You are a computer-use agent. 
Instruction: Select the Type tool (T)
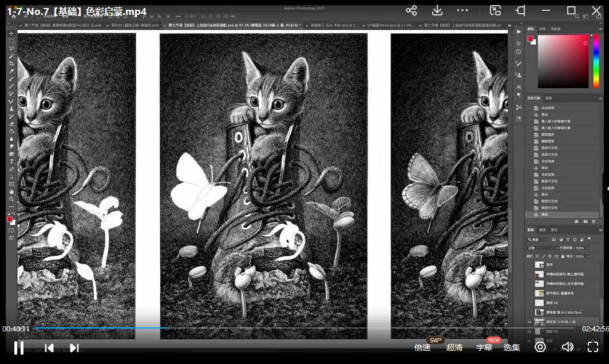coord(11,161)
